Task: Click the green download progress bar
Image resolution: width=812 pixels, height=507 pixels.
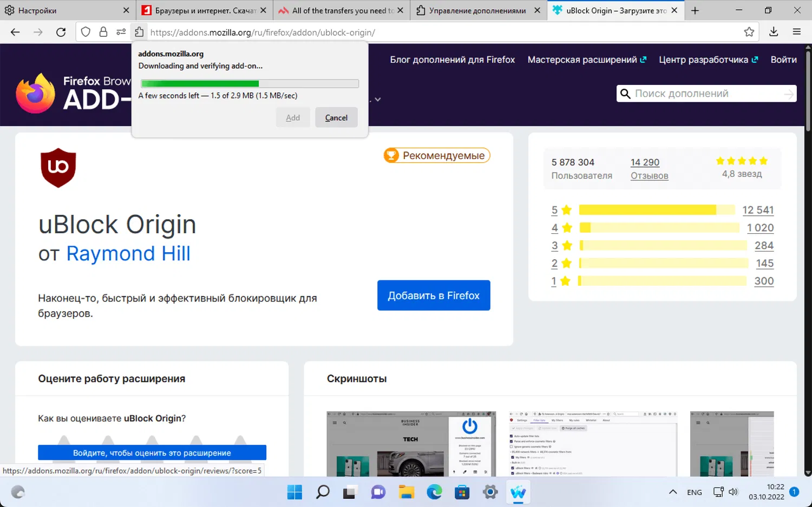Action: tap(250, 83)
